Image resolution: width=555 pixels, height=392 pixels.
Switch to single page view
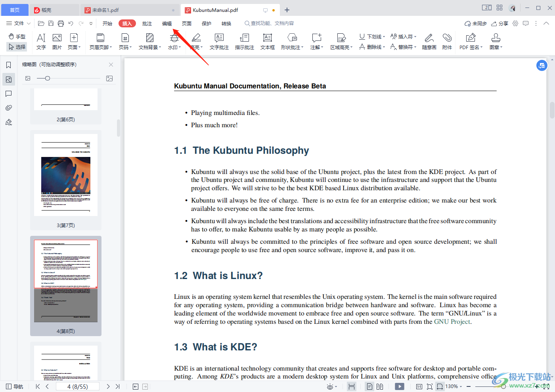click(x=369, y=386)
